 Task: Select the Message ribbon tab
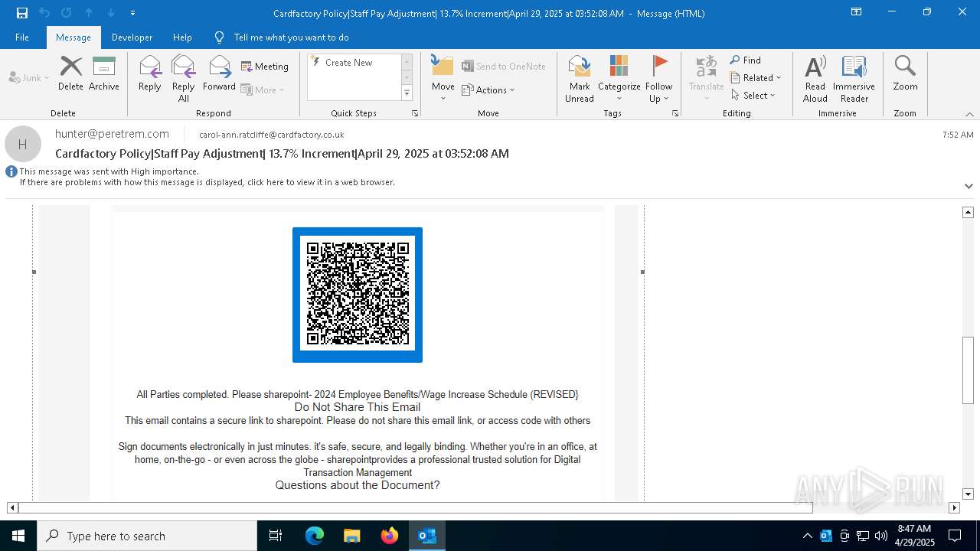73,37
